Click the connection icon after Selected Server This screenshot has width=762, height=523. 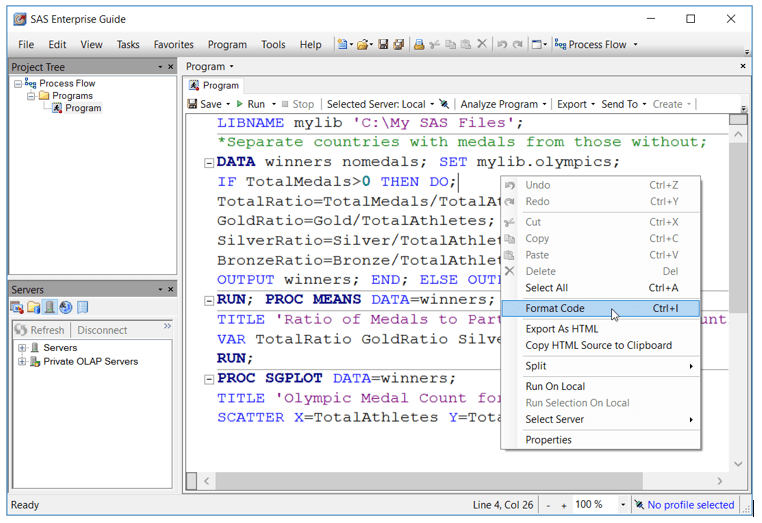coord(444,104)
